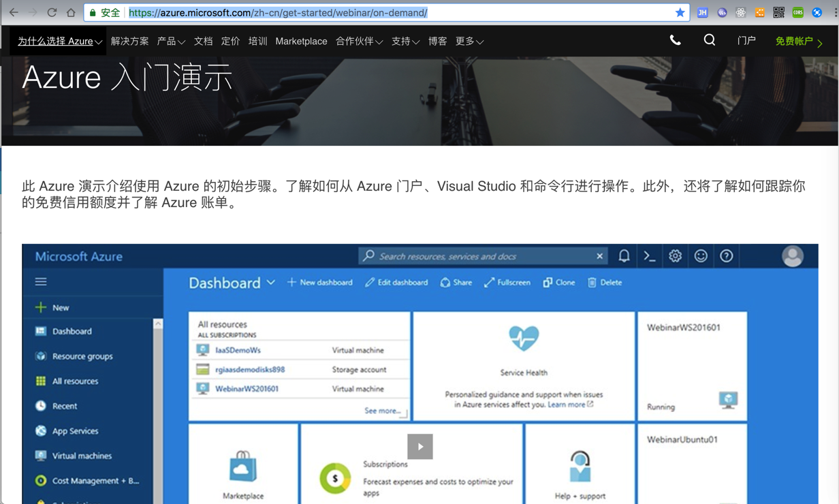Expand 产品 dropdown menu
Image resolution: width=839 pixels, height=504 pixels.
click(171, 42)
